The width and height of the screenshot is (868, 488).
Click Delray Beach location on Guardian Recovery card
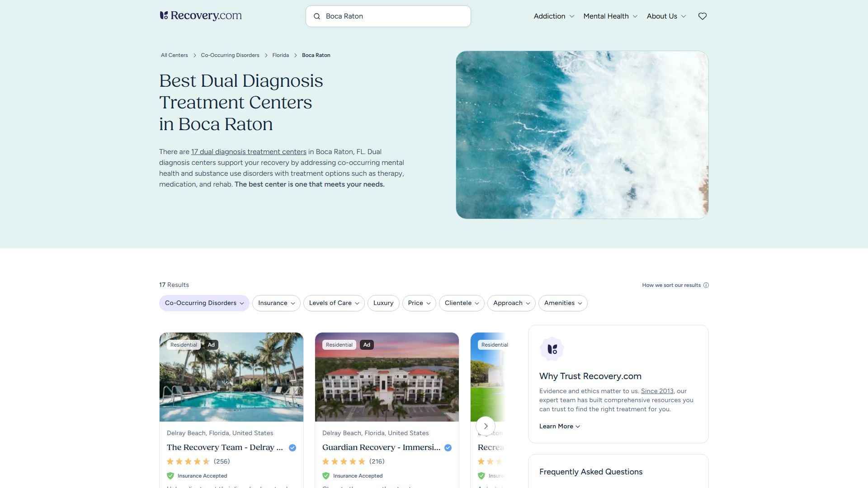[x=376, y=433]
